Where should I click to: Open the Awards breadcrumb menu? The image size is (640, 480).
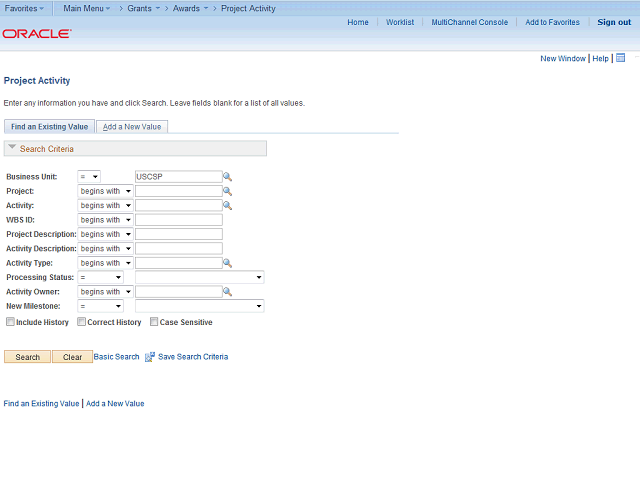(x=190, y=8)
